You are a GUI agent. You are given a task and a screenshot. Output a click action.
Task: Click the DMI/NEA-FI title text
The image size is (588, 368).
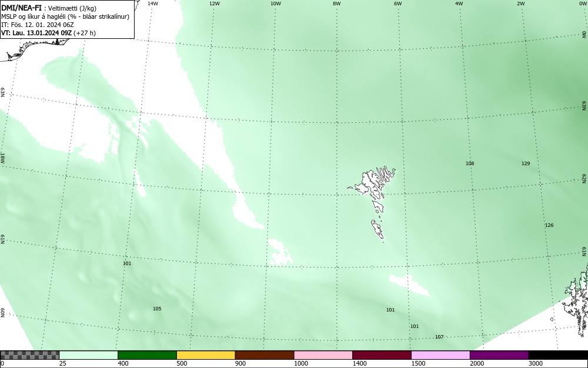coord(21,8)
